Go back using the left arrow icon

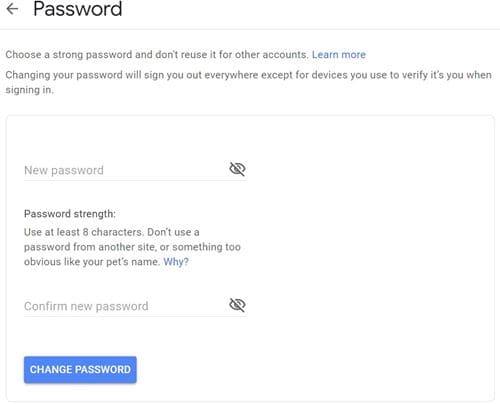tap(12, 8)
